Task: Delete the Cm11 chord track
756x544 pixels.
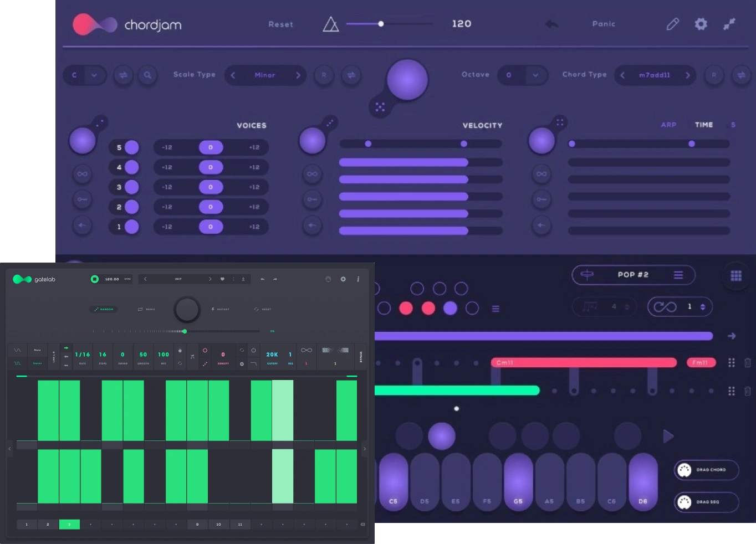Action: (x=747, y=363)
